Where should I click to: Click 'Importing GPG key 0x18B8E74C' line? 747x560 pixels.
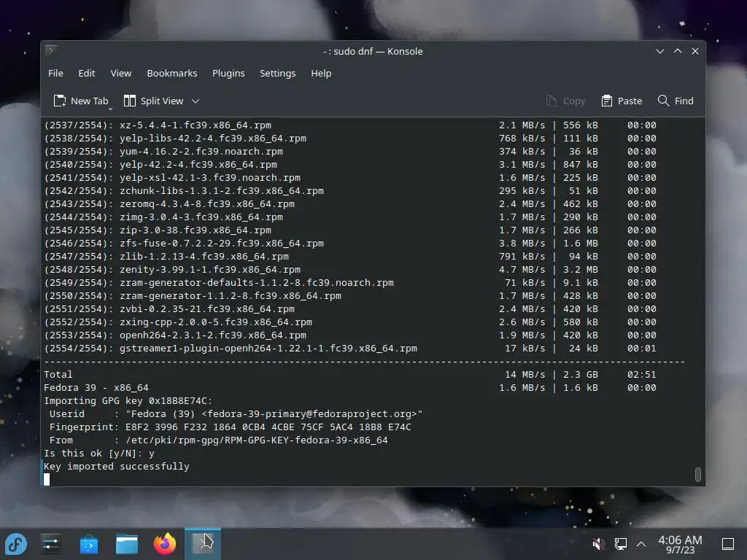pos(128,401)
